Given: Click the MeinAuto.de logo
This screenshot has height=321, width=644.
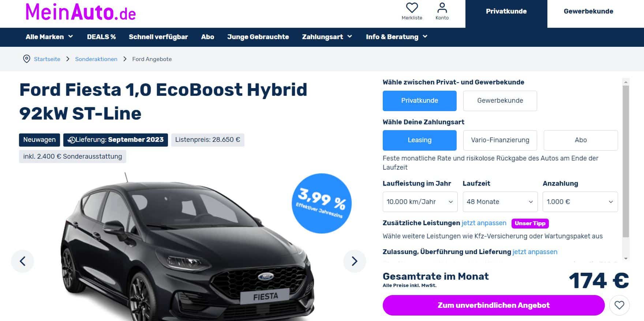Looking at the screenshot, I should coord(80,12).
